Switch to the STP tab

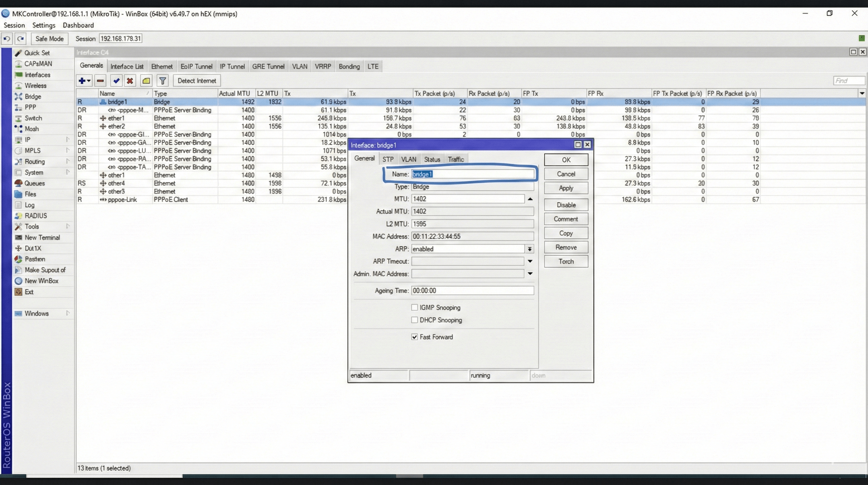tap(388, 159)
